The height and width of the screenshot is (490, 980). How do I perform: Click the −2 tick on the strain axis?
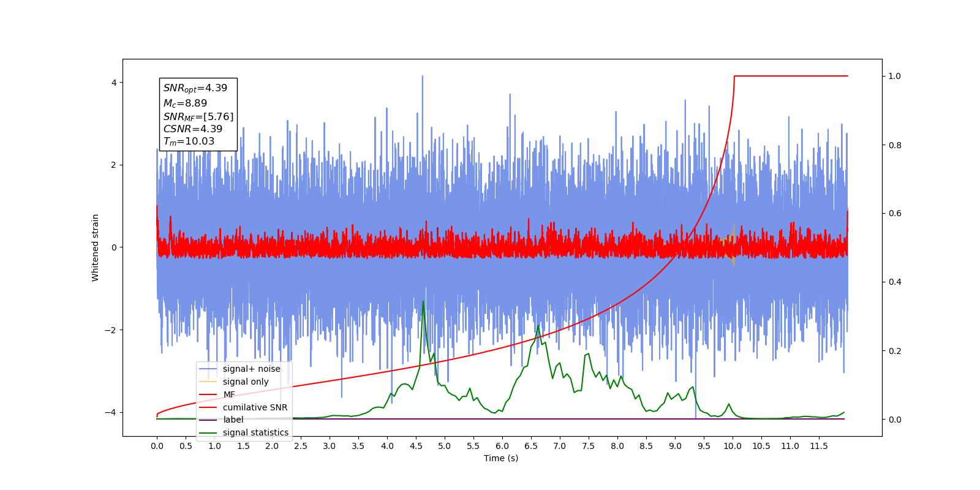[111, 330]
